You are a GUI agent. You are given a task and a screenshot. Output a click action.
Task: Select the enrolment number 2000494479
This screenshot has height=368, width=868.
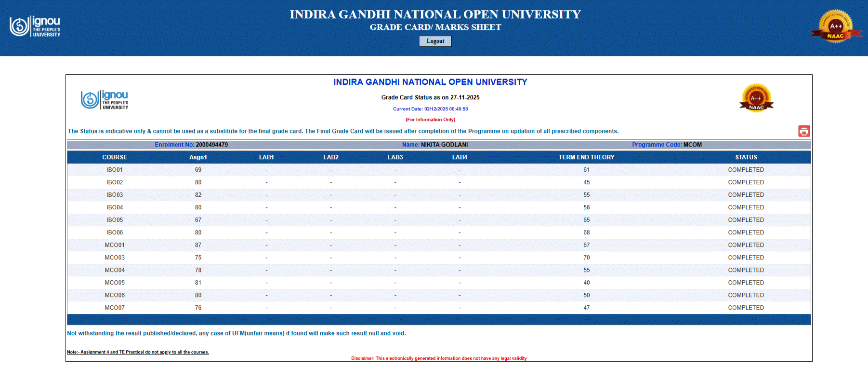(211, 145)
